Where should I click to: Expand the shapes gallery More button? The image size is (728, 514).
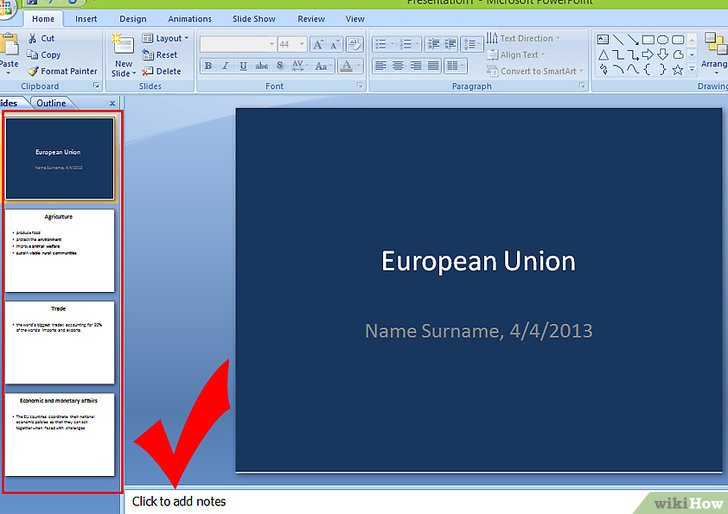pyautogui.click(x=692, y=69)
